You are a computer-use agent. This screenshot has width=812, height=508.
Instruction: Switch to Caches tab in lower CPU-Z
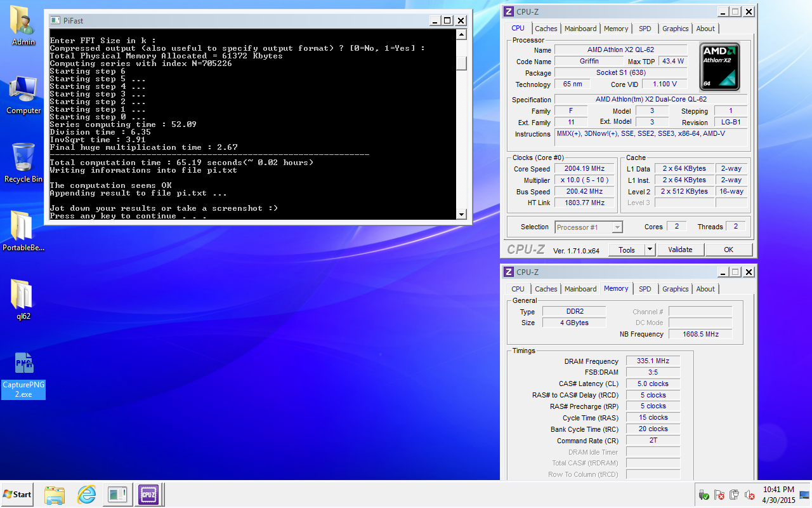tap(546, 289)
